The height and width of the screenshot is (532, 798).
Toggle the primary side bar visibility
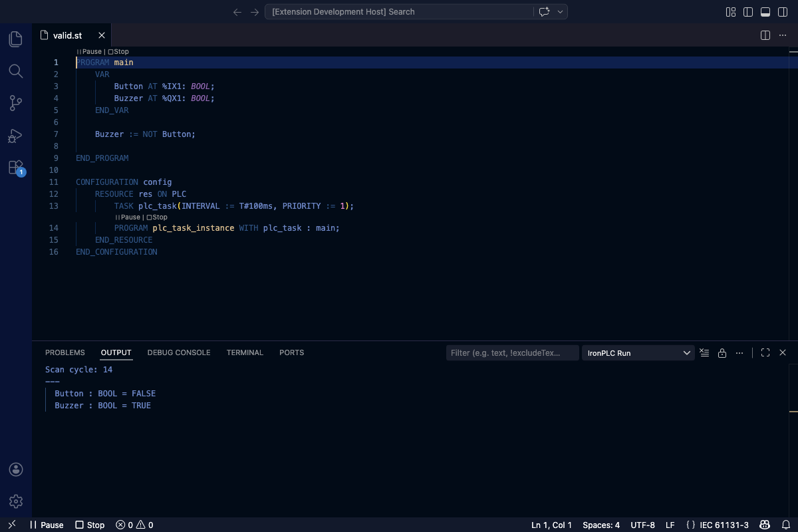(748, 12)
